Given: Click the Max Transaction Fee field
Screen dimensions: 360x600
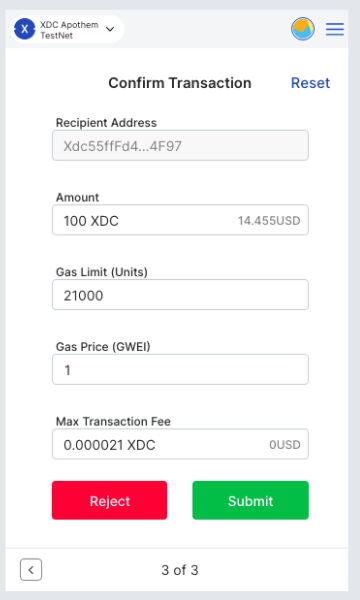Looking at the screenshot, I should coord(180,444).
